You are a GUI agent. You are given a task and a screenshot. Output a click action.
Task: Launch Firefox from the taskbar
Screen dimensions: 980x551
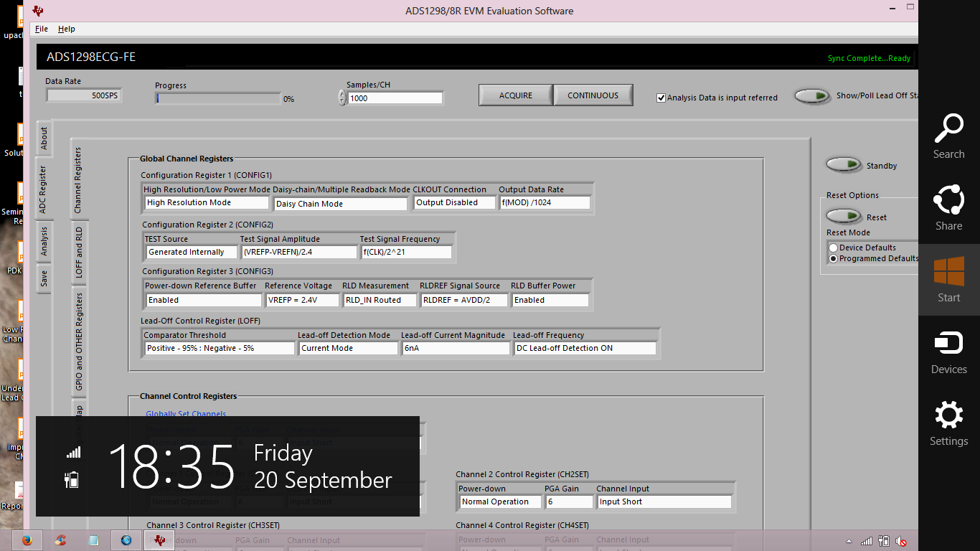pyautogui.click(x=27, y=540)
